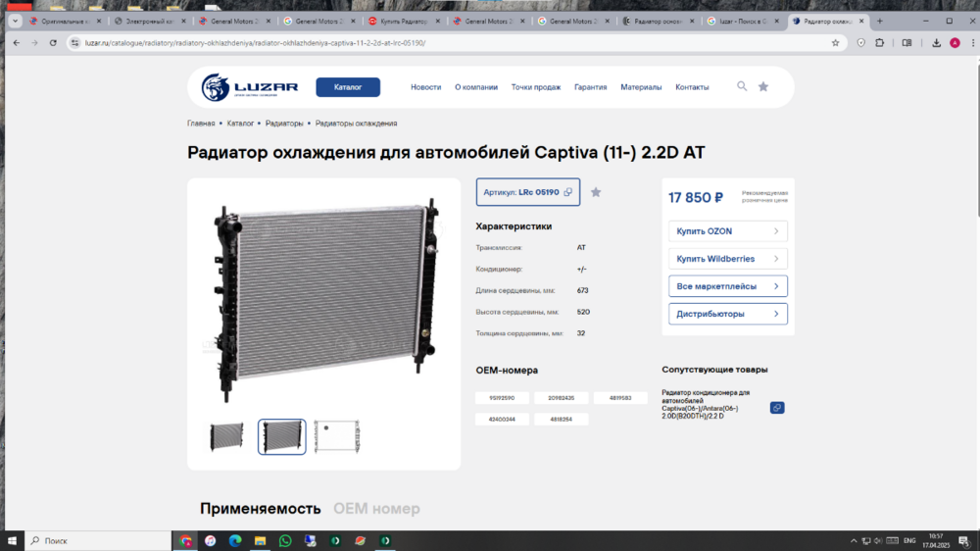The image size is (980, 551).
Task: Open Chrome from the taskbar
Action: pos(185,540)
